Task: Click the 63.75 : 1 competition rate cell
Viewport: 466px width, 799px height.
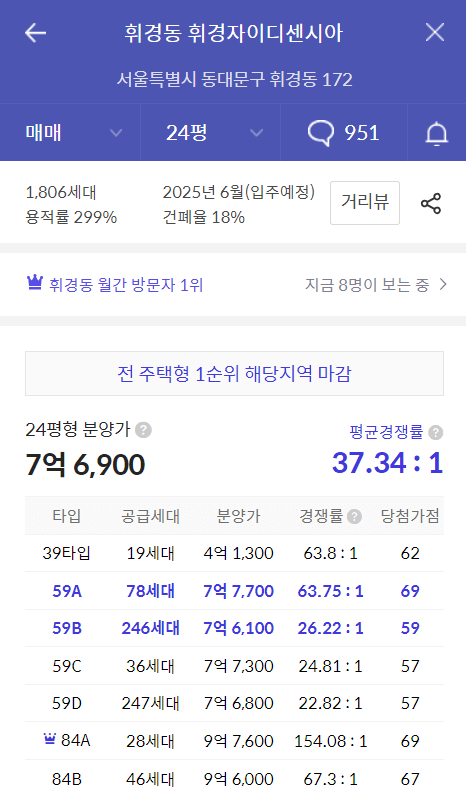Action: [x=331, y=591]
